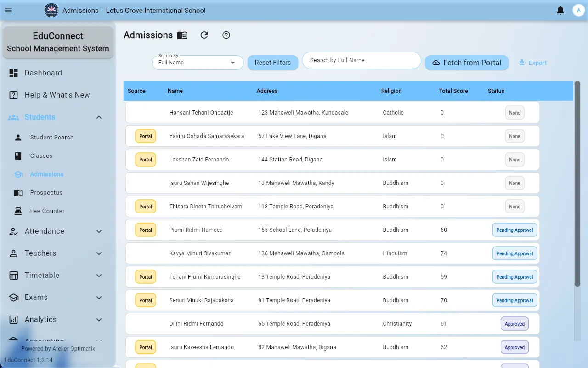The height and width of the screenshot is (368, 588).
Task: Click the Timetable table icon
Action: 14,275
